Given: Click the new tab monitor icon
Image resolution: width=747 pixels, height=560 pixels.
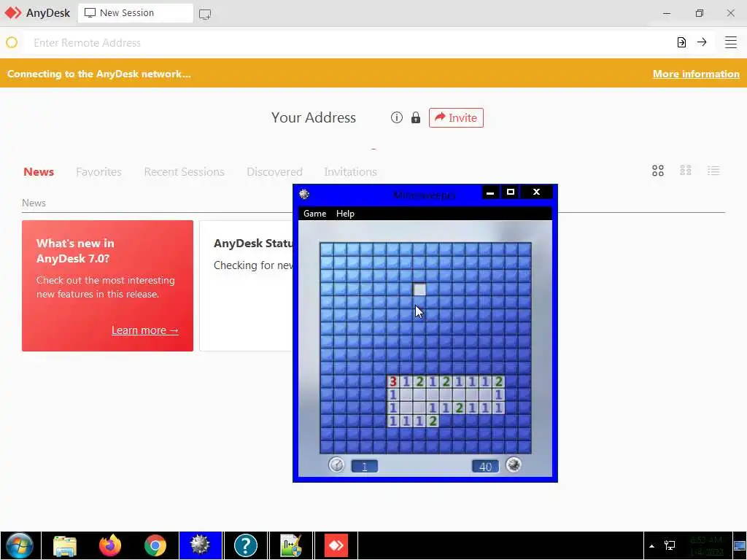Looking at the screenshot, I should click(x=205, y=14).
